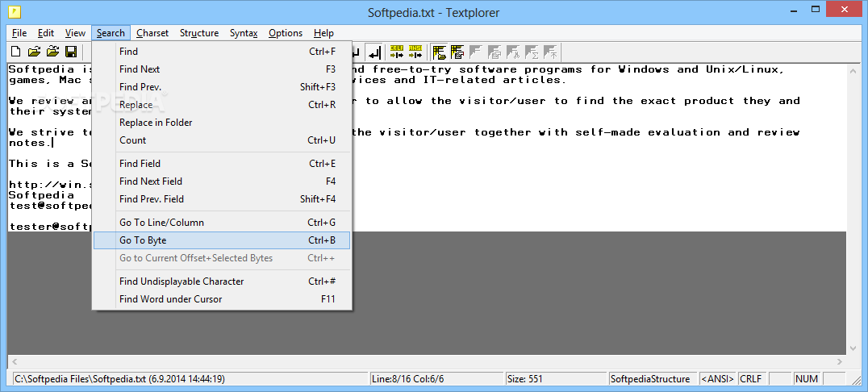Click the greyed structure icon with scissors
The height and width of the screenshot is (392, 868).
click(513, 52)
